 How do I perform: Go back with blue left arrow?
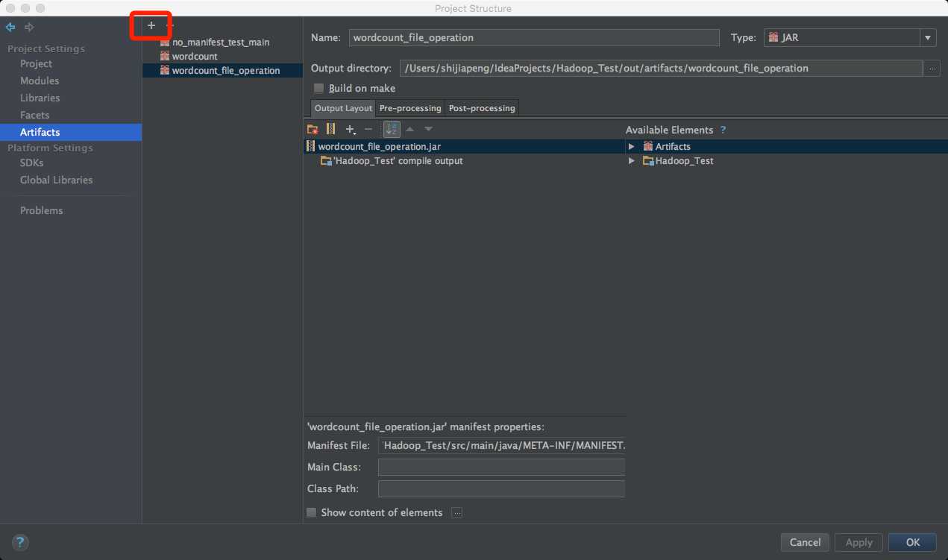pyautogui.click(x=10, y=28)
